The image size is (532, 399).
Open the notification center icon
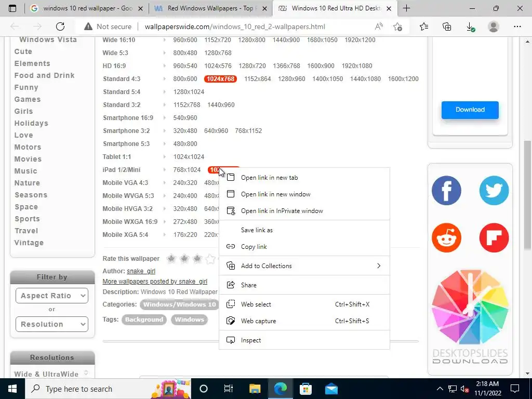(515, 389)
